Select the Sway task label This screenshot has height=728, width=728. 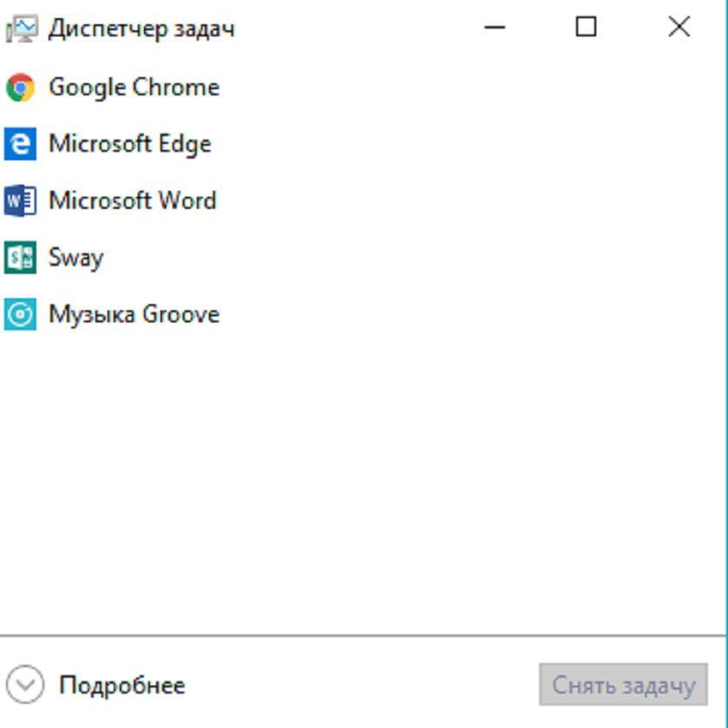pyautogui.click(x=76, y=257)
